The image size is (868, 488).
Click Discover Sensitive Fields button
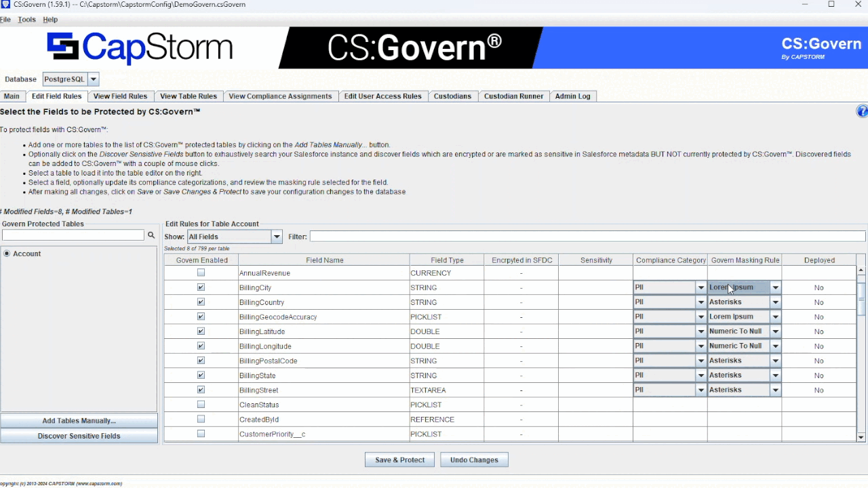pyautogui.click(x=79, y=436)
